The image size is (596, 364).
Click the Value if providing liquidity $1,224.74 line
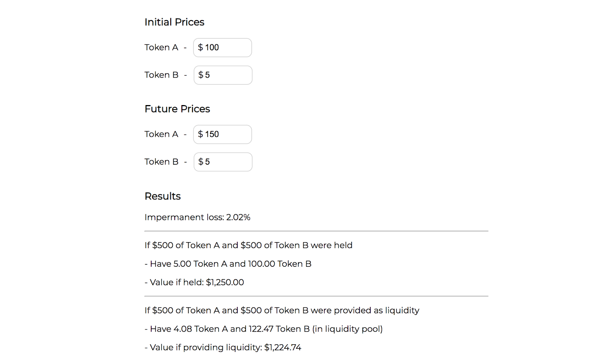(x=223, y=348)
